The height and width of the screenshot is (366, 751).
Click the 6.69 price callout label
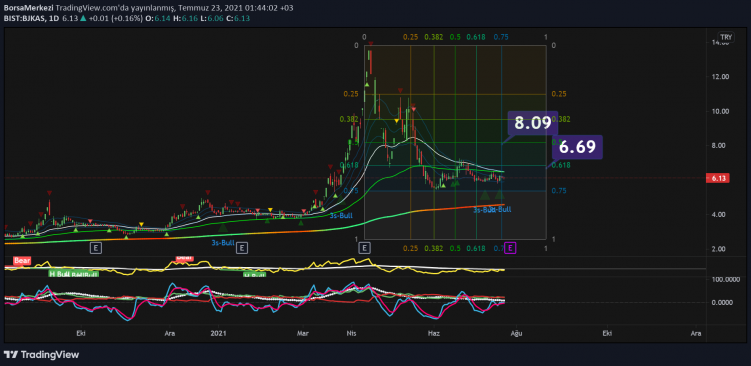[x=577, y=147]
